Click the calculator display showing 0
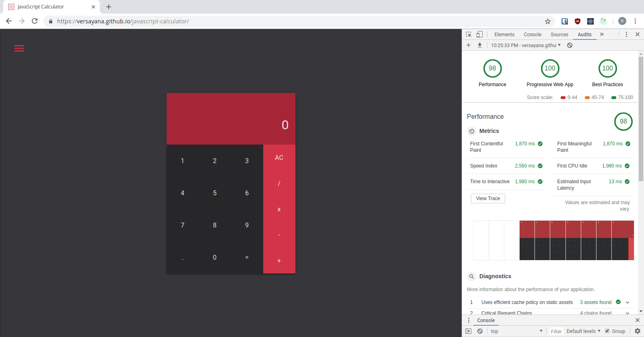 pos(231,119)
